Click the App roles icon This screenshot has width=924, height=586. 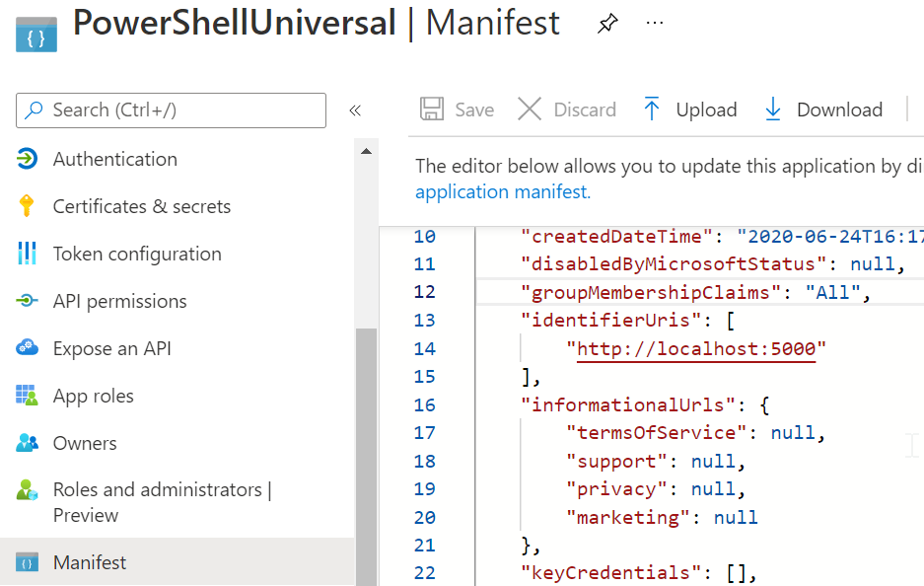pos(27,395)
